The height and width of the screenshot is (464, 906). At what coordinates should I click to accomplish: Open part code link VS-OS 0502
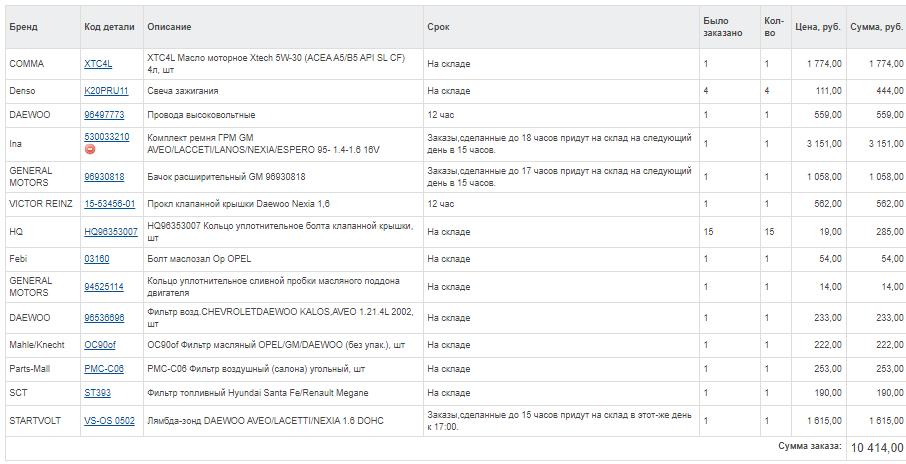(x=109, y=421)
